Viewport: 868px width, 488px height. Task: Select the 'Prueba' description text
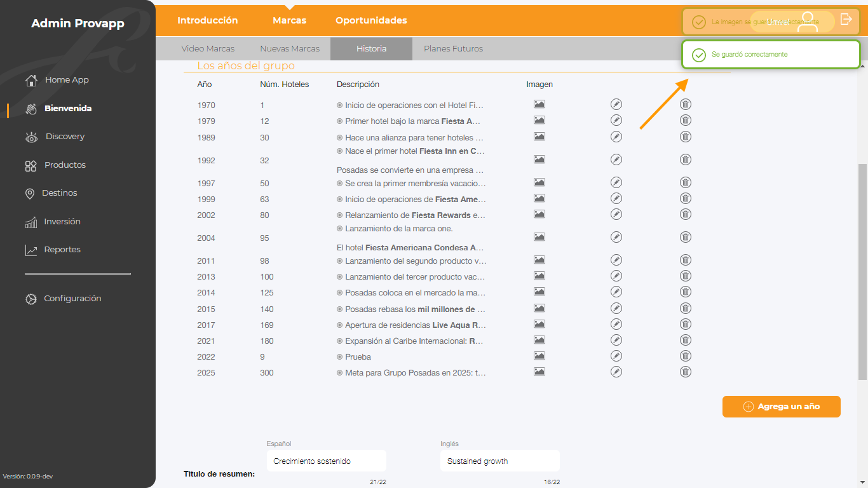click(358, 357)
